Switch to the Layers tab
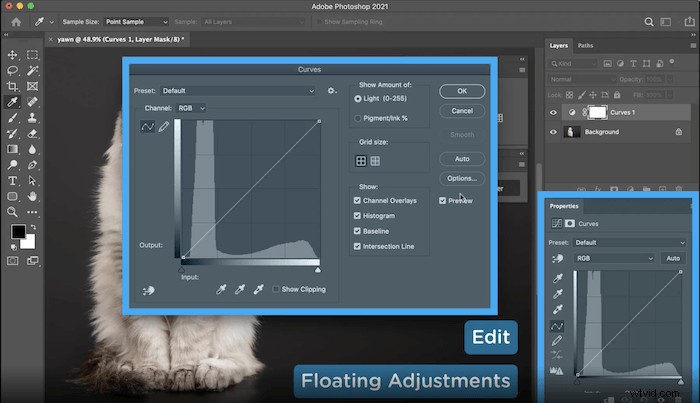 coord(558,46)
